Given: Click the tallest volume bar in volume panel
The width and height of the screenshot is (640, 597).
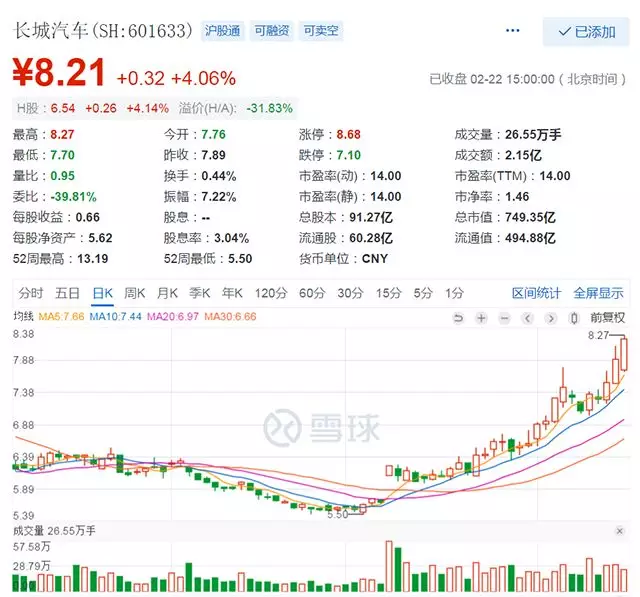Looking at the screenshot, I should click(389, 566).
